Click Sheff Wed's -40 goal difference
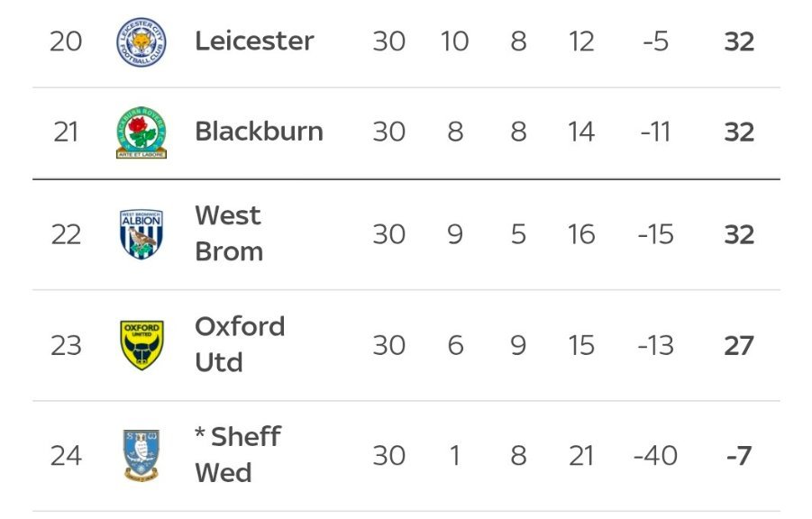This screenshot has width=812, height=519. (655, 456)
